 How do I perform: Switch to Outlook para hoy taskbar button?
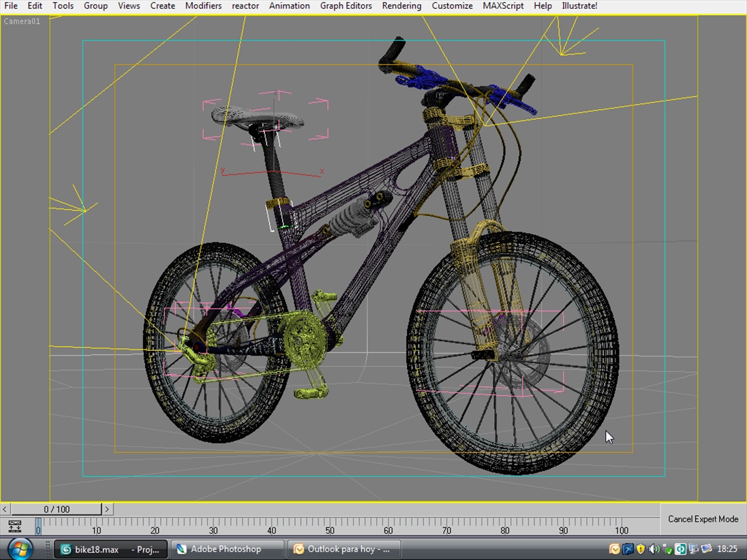tap(344, 549)
